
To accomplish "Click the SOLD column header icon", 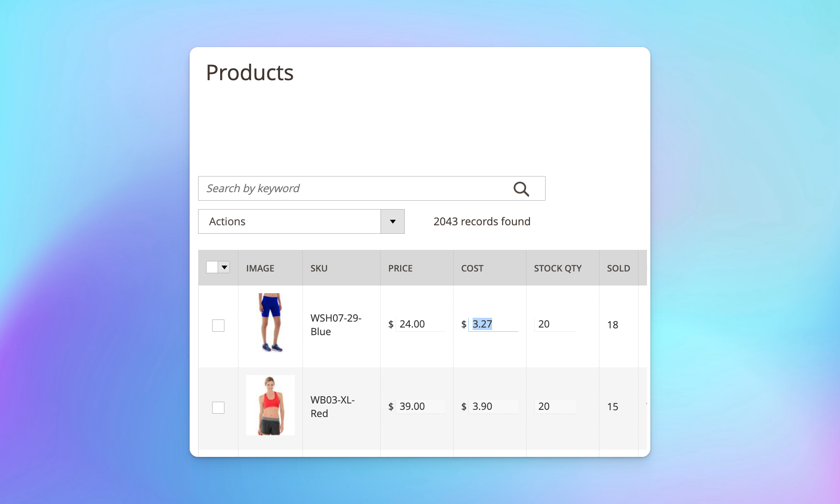I will tap(619, 268).
